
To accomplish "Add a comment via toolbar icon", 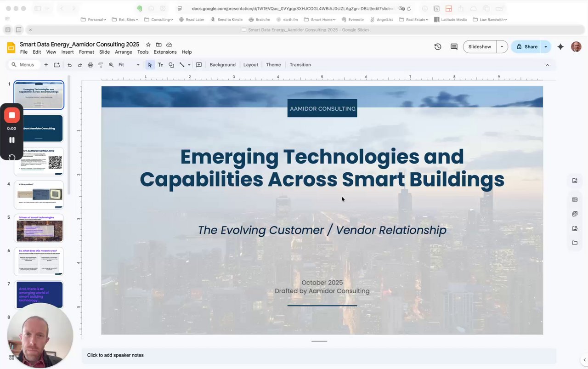I will (199, 65).
